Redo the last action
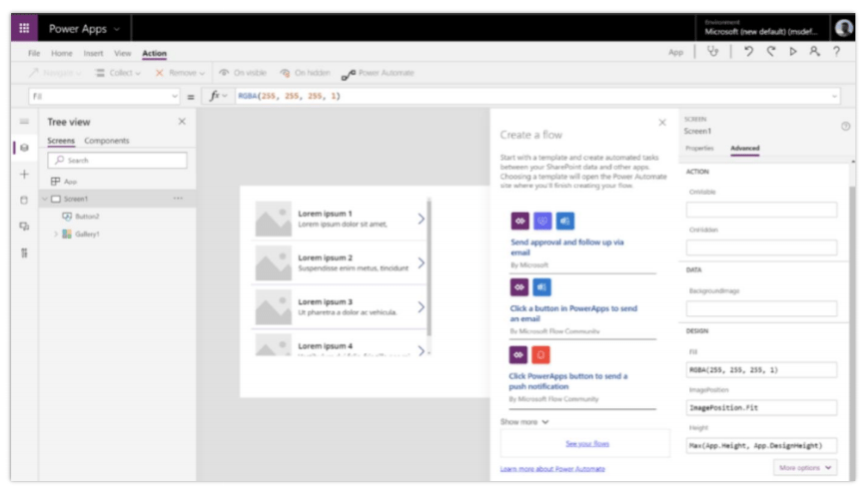 [x=771, y=52]
